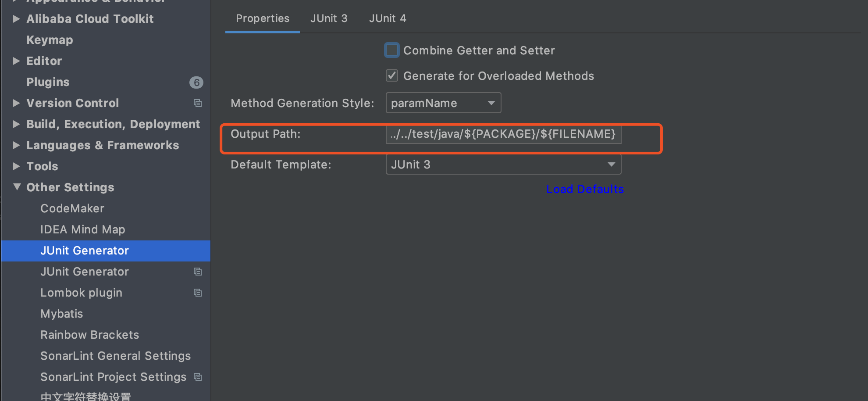Collapse the Other Settings section
868x401 pixels.
[x=17, y=187]
